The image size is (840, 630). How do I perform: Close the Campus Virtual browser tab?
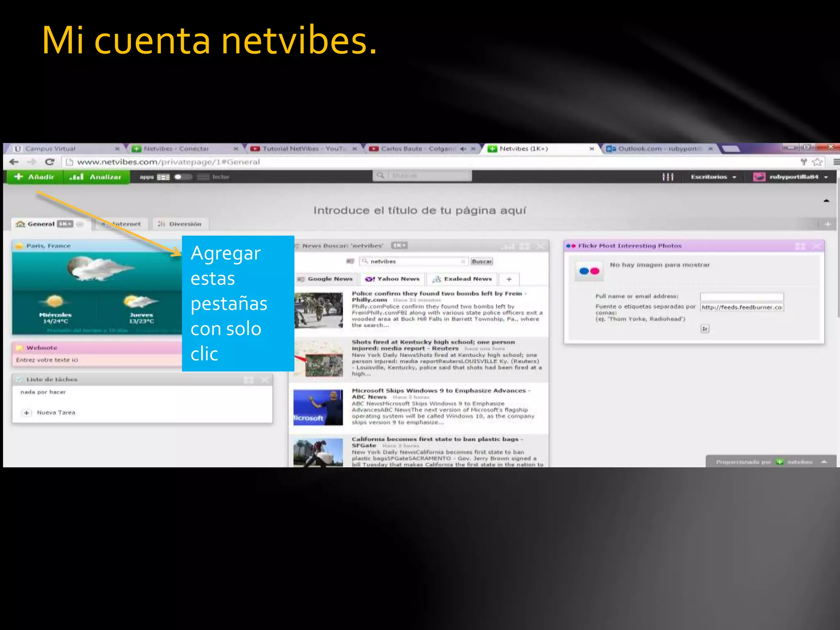tap(117, 148)
